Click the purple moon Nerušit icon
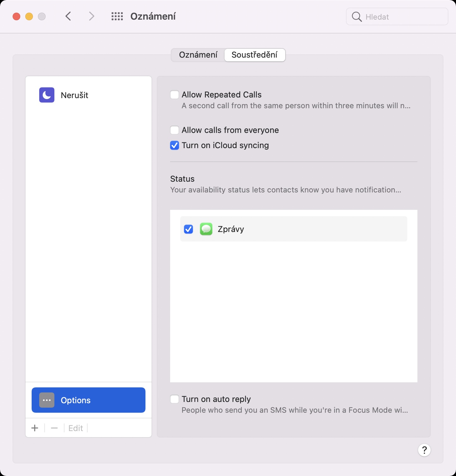Image resolution: width=456 pixels, height=476 pixels. pyautogui.click(x=47, y=95)
